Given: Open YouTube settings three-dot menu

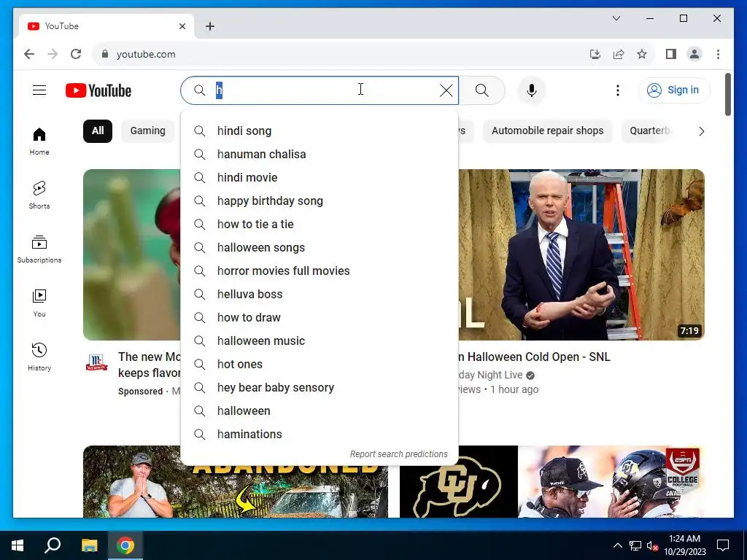Looking at the screenshot, I should point(618,90).
